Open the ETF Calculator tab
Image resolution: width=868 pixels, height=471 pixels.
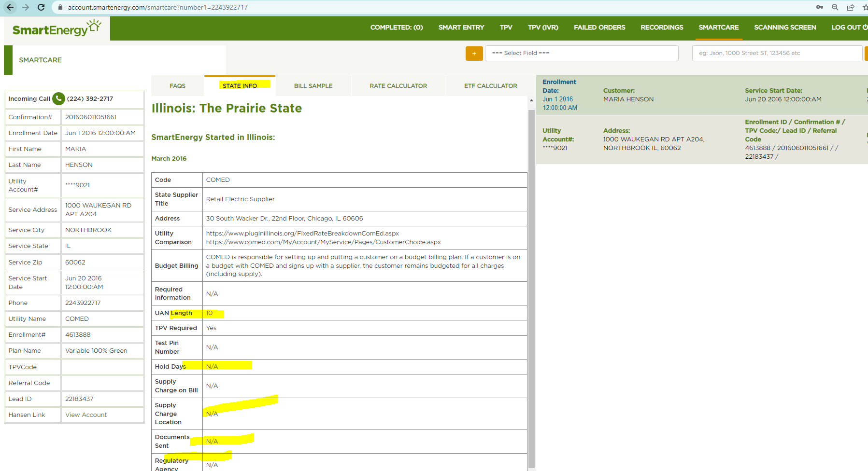490,86
